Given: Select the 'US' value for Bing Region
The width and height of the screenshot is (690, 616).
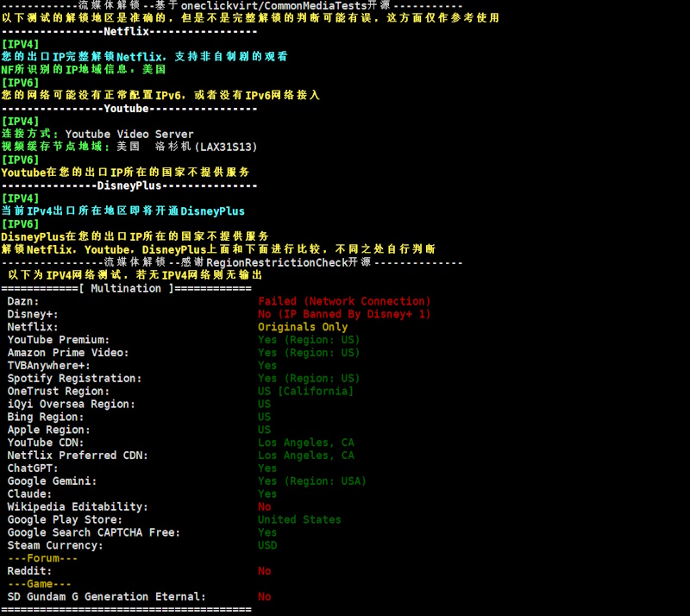Looking at the screenshot, I should click(x=265, y=417).
